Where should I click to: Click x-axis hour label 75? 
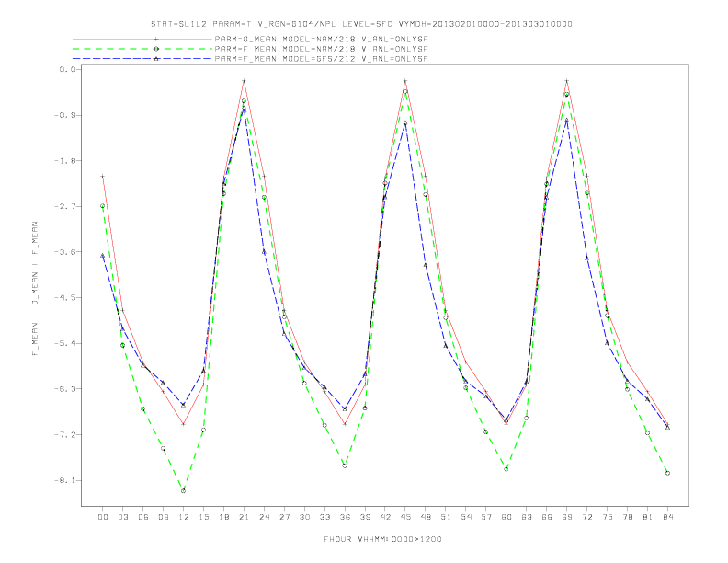(x=608, y=517)
